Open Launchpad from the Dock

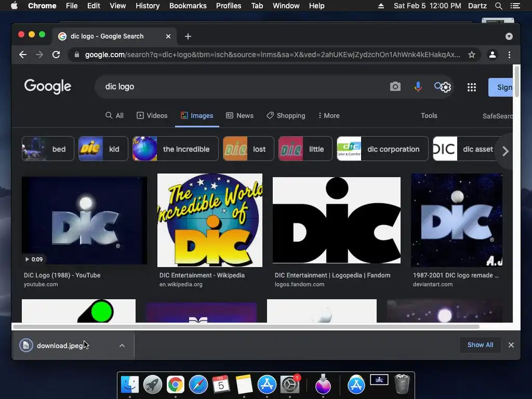[152, 384]
